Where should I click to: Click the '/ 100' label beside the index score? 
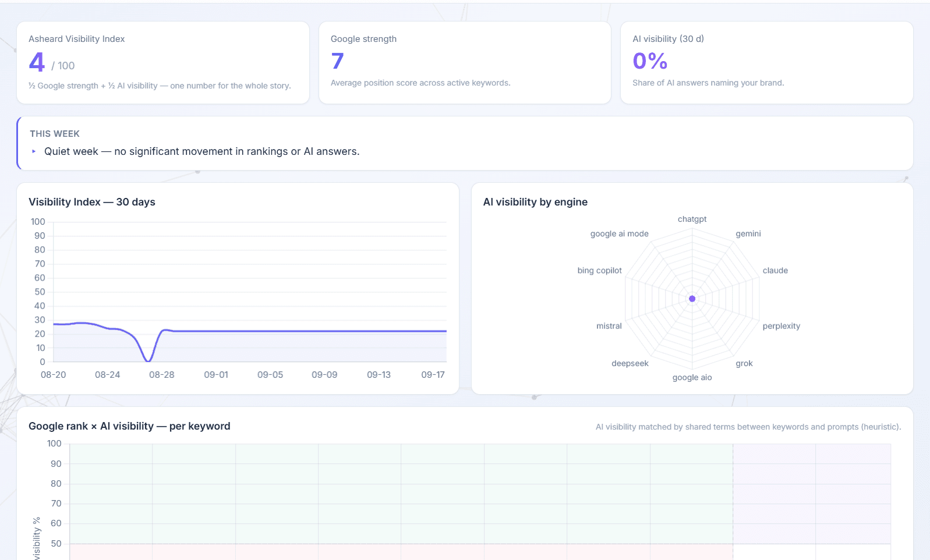click(x=63, y=66)
